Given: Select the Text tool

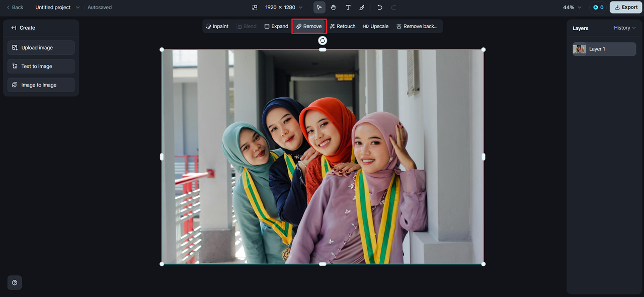Looking at the screenshot, I should 348,8.
